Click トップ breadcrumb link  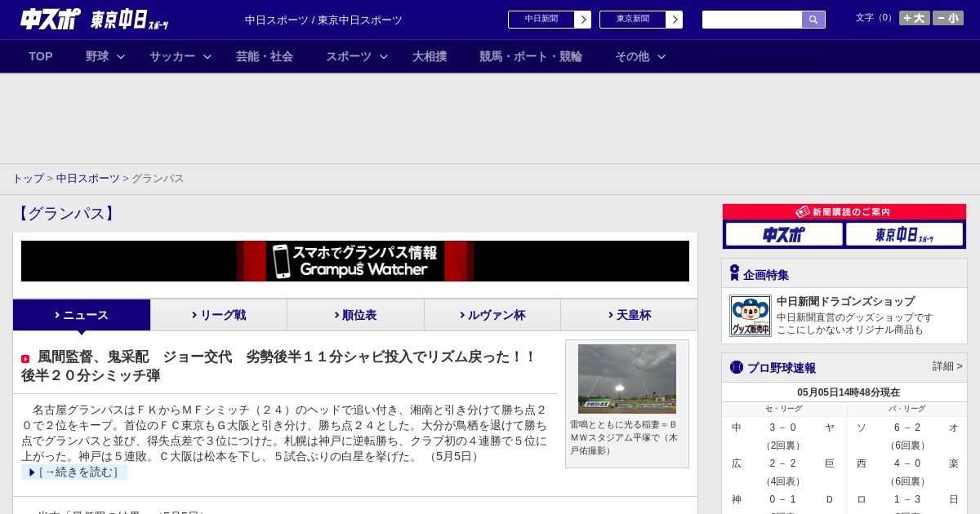[28, 178]
